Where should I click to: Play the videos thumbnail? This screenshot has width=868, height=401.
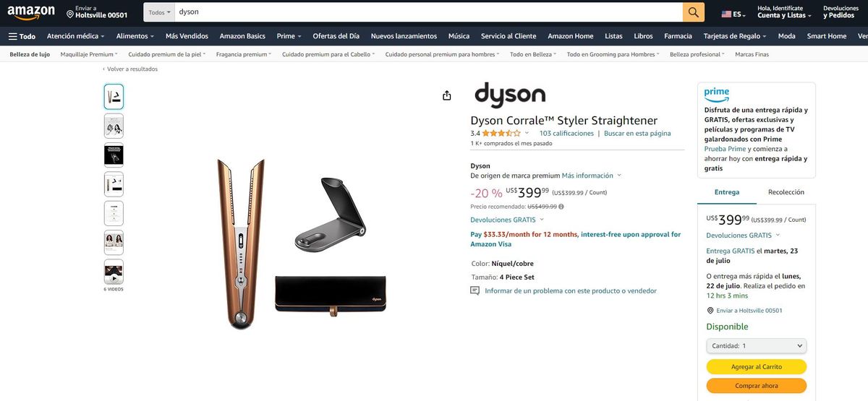[x=114, y=272]
